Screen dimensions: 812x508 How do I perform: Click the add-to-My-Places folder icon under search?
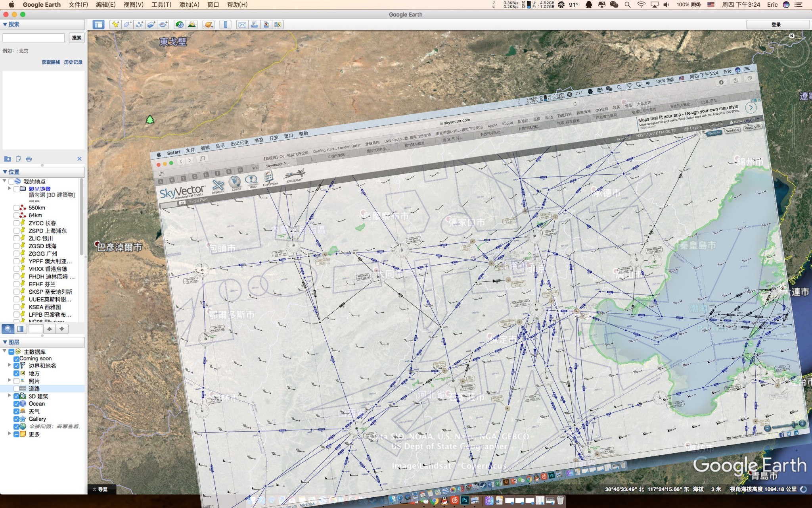pos(8,159)
